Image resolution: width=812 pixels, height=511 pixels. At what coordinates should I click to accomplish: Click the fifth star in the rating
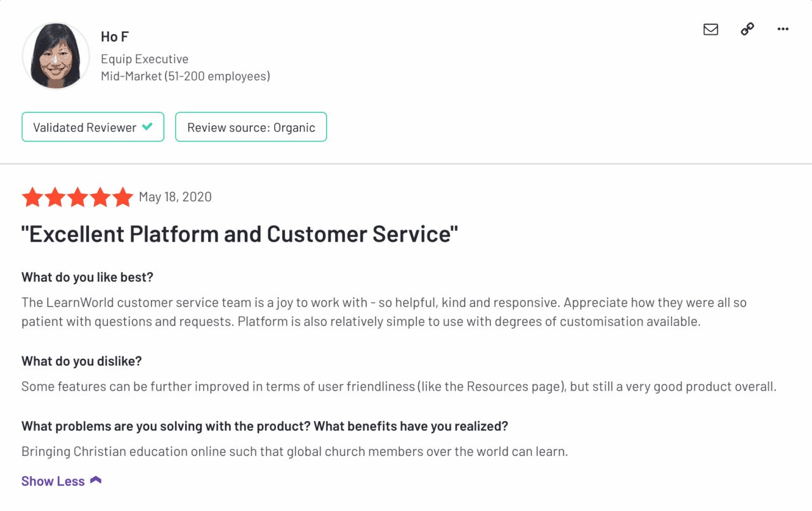point(122,197)
